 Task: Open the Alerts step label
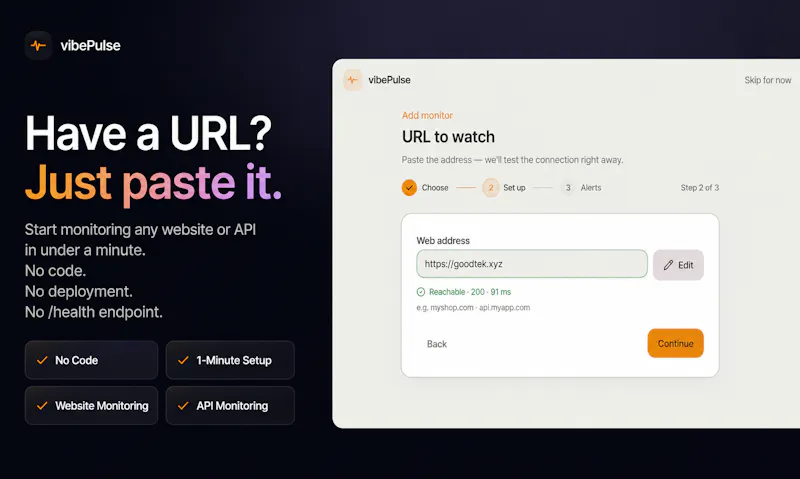pyautogui.click(x=591, y=188)
